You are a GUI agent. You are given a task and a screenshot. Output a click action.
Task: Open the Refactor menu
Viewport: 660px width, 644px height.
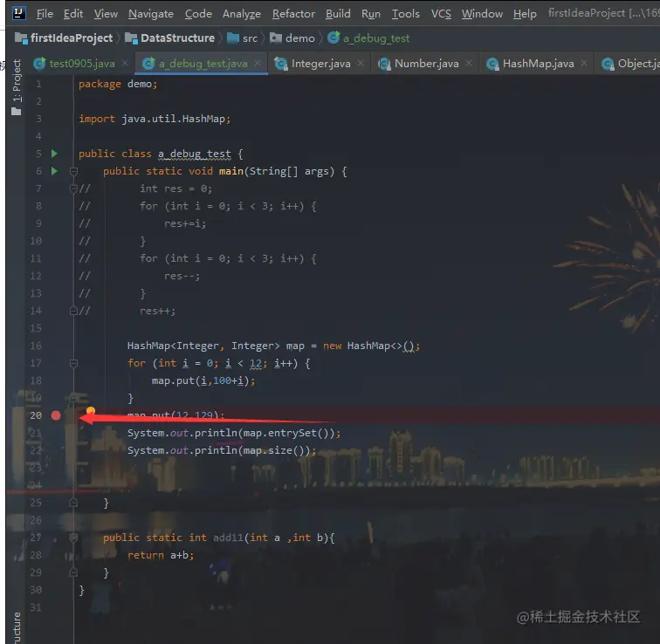click(293, 14)
